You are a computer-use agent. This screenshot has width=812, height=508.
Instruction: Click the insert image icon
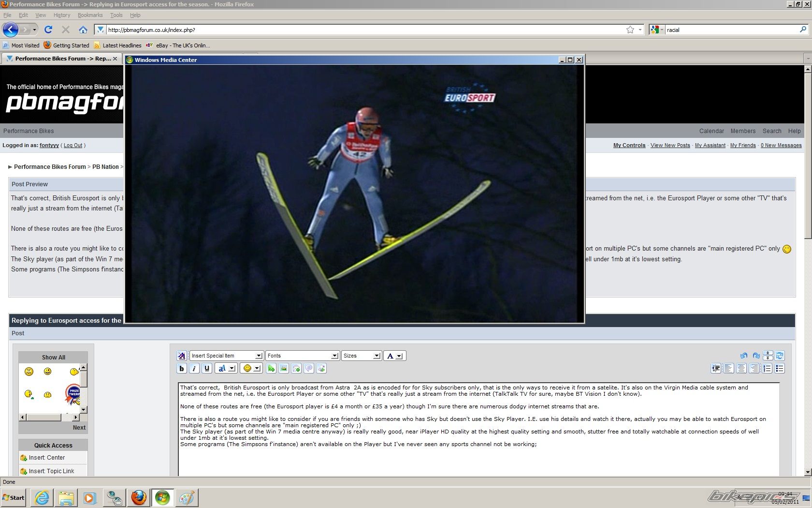pos(284,369)
